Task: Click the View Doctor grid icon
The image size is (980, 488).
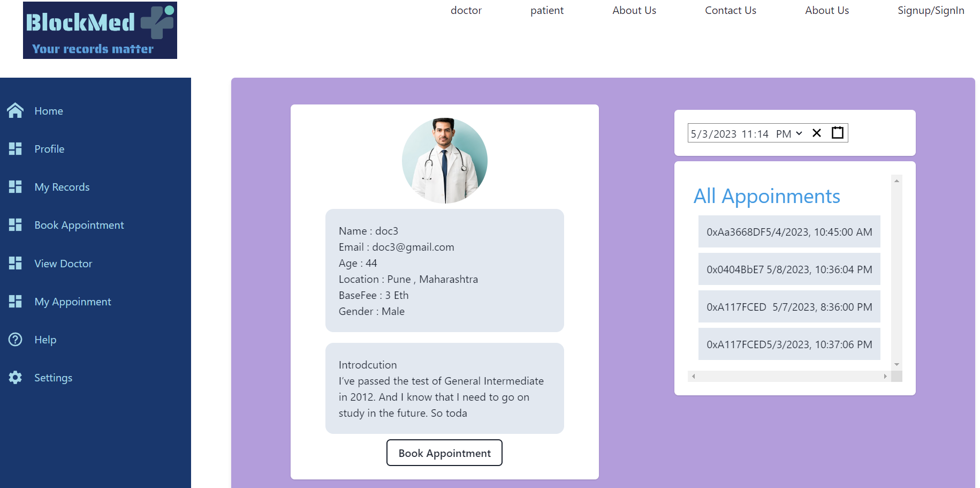Action: [x=15, y=263]
